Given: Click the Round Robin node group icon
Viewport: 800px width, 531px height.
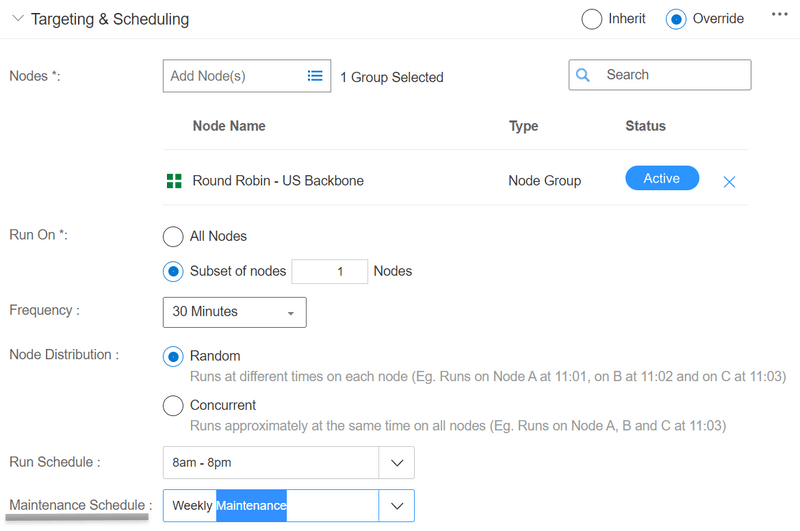Looking at the screenshot, I should (174, 181).
